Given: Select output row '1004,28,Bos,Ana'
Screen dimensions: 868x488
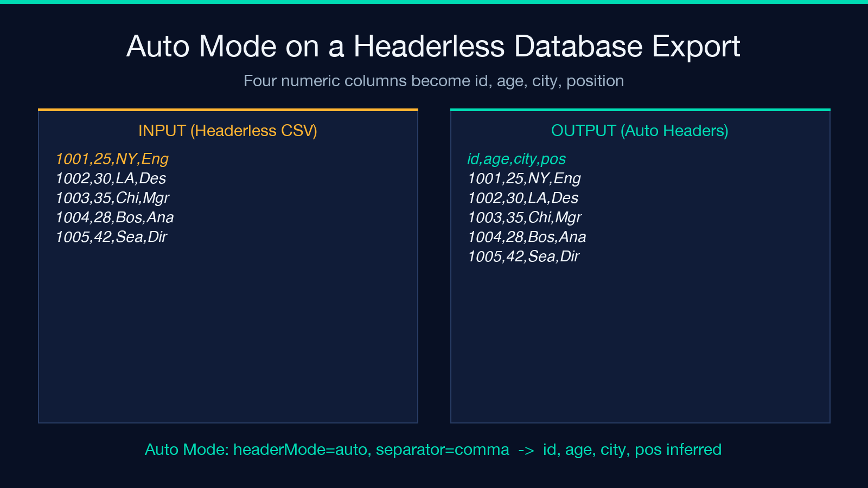Looking at the screenshot, I should point(527,237).
